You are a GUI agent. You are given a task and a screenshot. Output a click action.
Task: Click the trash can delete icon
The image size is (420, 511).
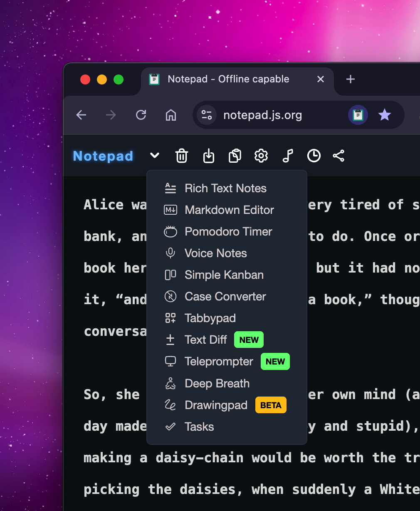point(182,156)
